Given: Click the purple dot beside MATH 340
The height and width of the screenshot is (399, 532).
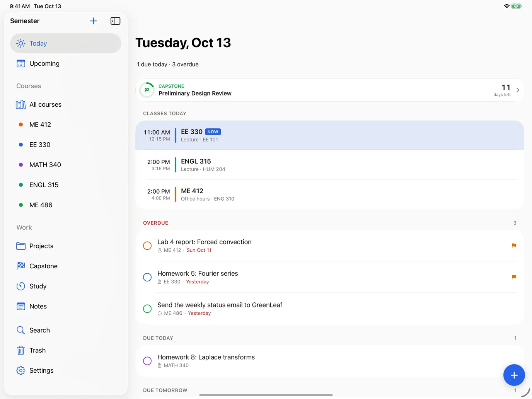Looking at the screenshot, I should 21,165.
